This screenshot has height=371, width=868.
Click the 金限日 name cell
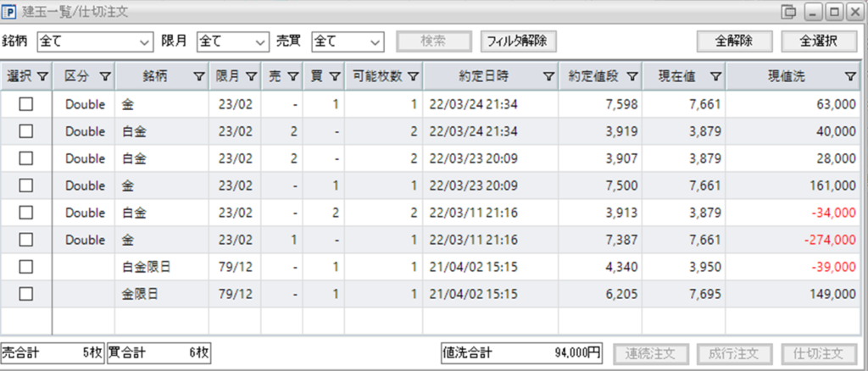[x=162, y=294]
